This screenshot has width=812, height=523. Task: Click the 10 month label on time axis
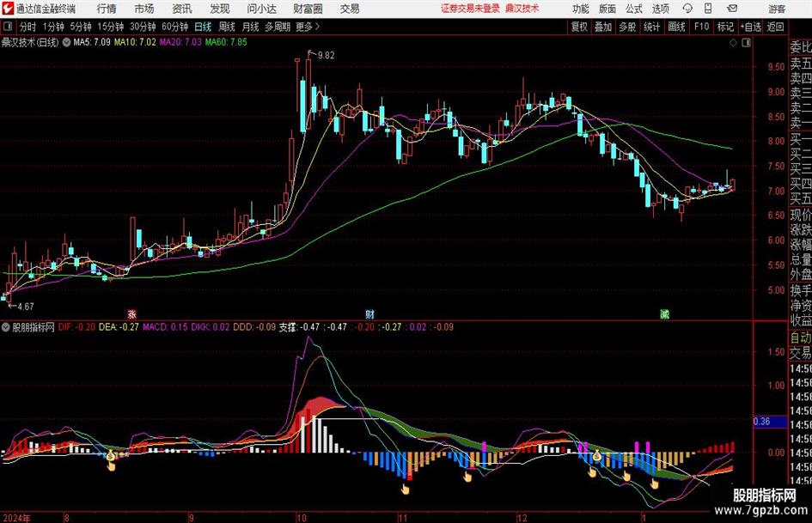(x=302, y=518)
